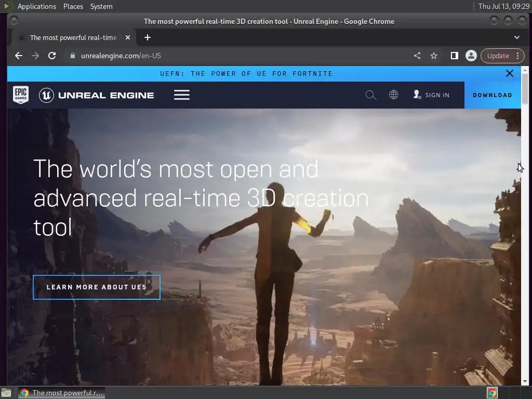Select the Unreal Engine browser tab

click(x=73, y=37)
